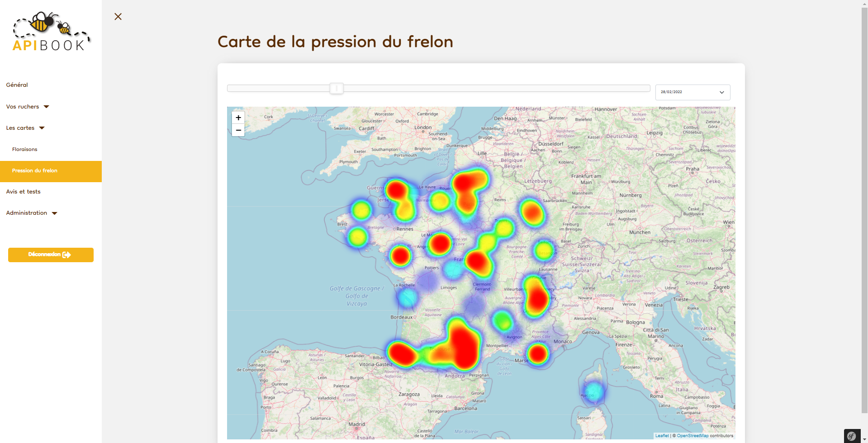Click the timeline slider handle
The width and height of the screenshot is (868, 443).
[337, 89]
